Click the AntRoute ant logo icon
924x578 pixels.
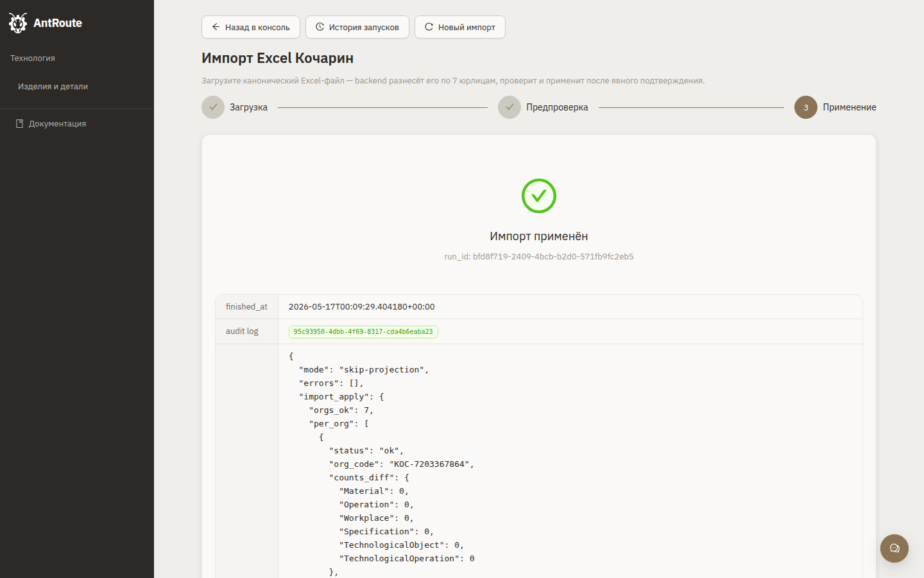(x=18, y=23)
